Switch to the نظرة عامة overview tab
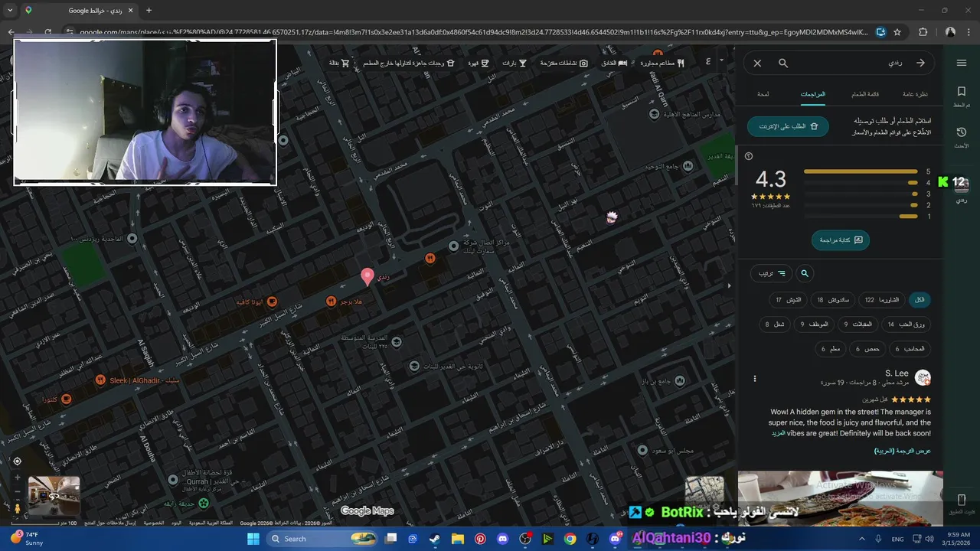 point(915,94)
